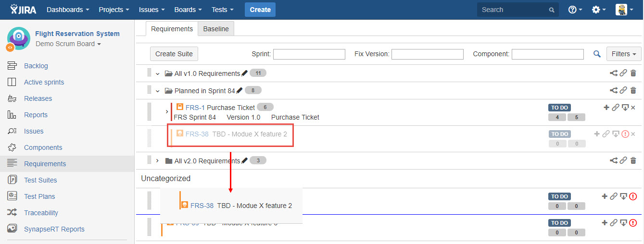The width and height of the screenshot is (644, 244).
Task: Click import arrow icon on FRS-1 row
Action: point(625,108)
